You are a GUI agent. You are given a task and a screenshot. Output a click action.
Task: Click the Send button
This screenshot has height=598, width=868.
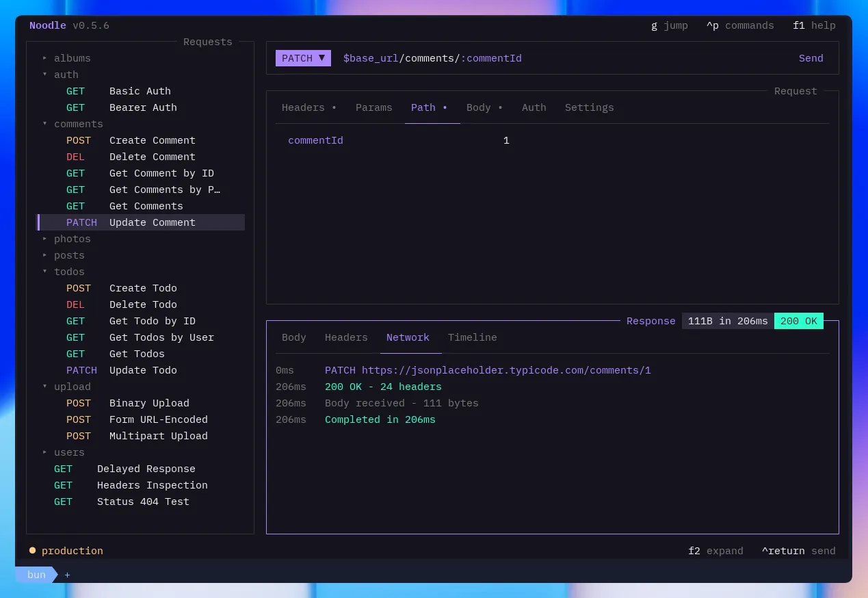click(811, 58)
